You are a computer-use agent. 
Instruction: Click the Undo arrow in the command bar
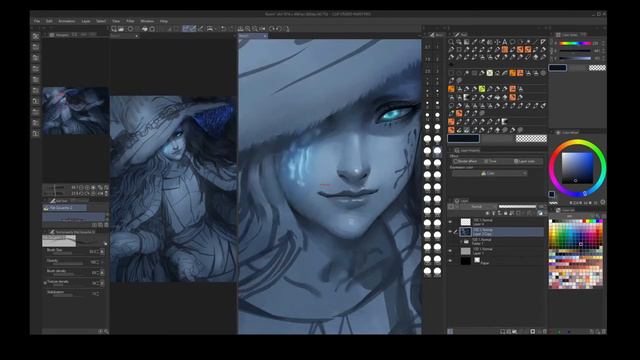point(223,29)
